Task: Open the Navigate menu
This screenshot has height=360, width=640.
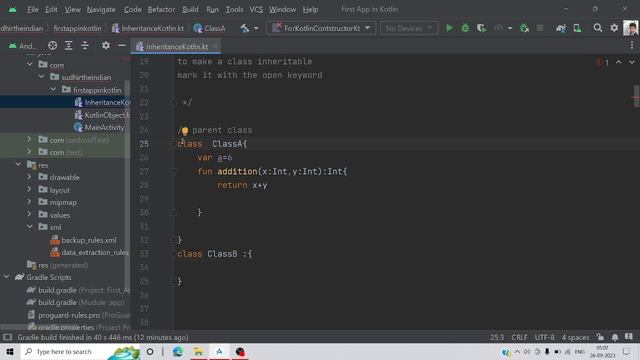Action: (x=101, y=9)
